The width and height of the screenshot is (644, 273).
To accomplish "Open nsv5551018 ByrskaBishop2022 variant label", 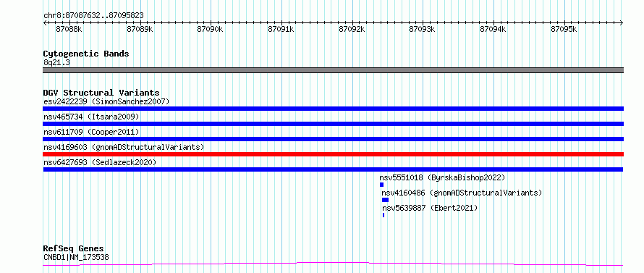I will point(442,177).
